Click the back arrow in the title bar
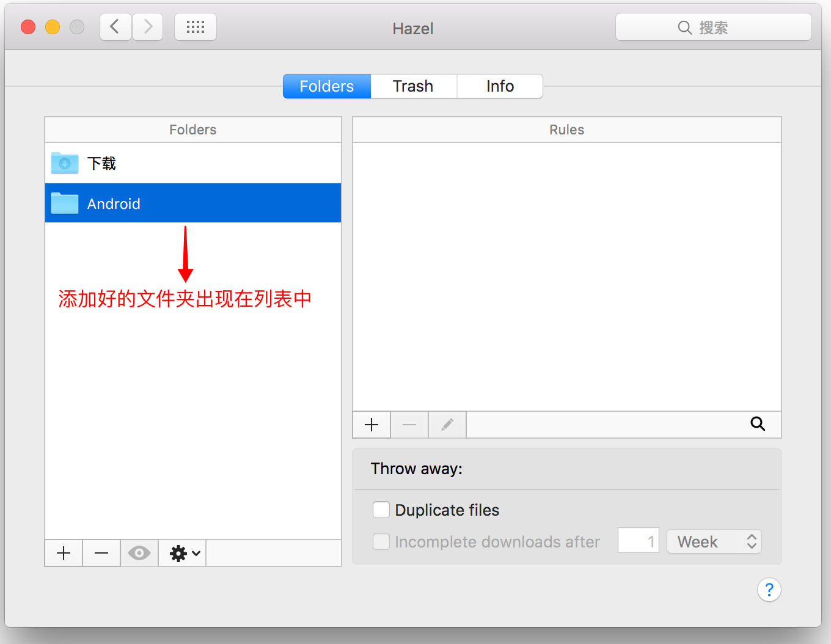Viewport: 831px width, 644px height. pyautogui.click(x=115, y=27)
